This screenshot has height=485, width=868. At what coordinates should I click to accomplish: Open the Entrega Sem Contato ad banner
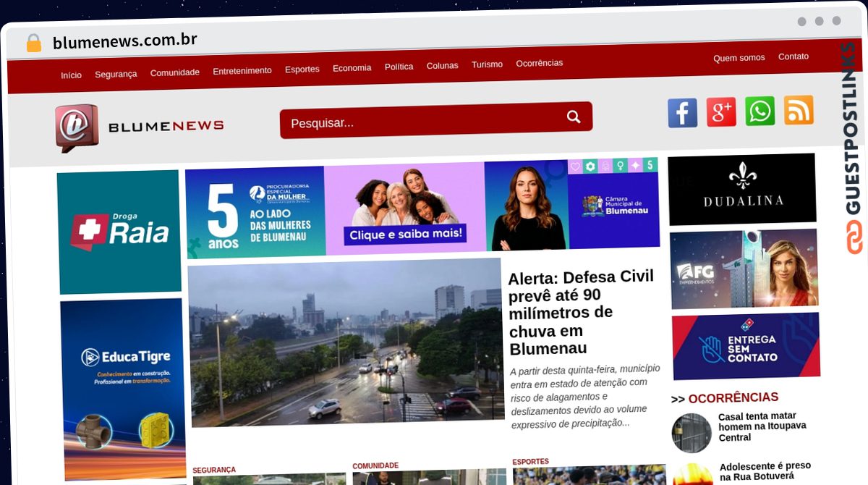click(x=746, y=346)
